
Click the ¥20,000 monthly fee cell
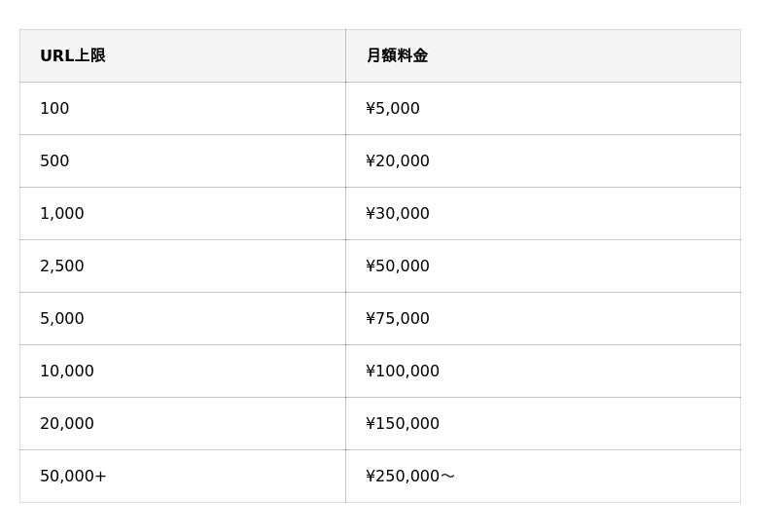[x=398, y=161]
